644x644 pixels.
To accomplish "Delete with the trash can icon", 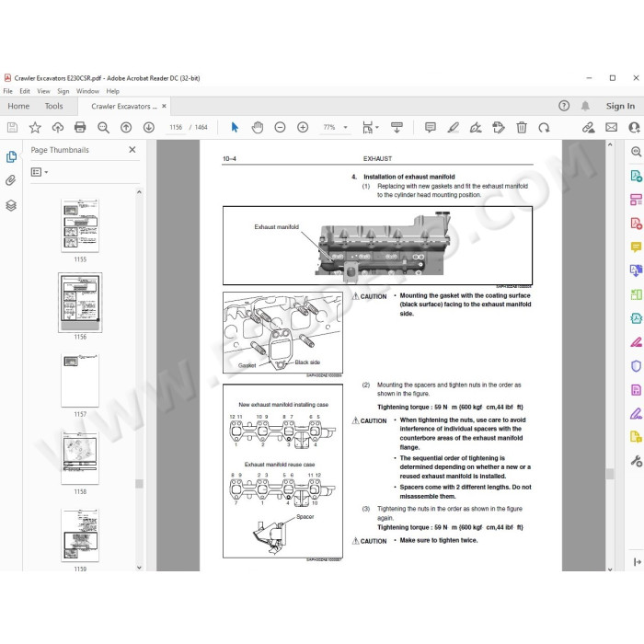I will (x=522, y=127).
